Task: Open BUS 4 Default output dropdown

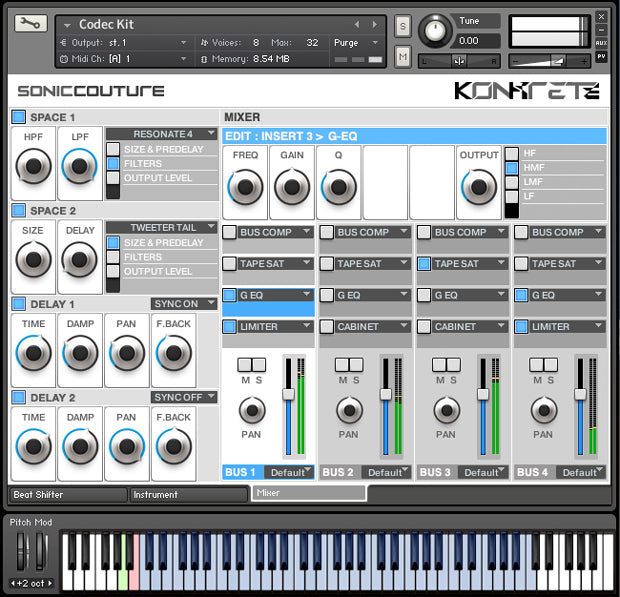Action: click(581, 472)
